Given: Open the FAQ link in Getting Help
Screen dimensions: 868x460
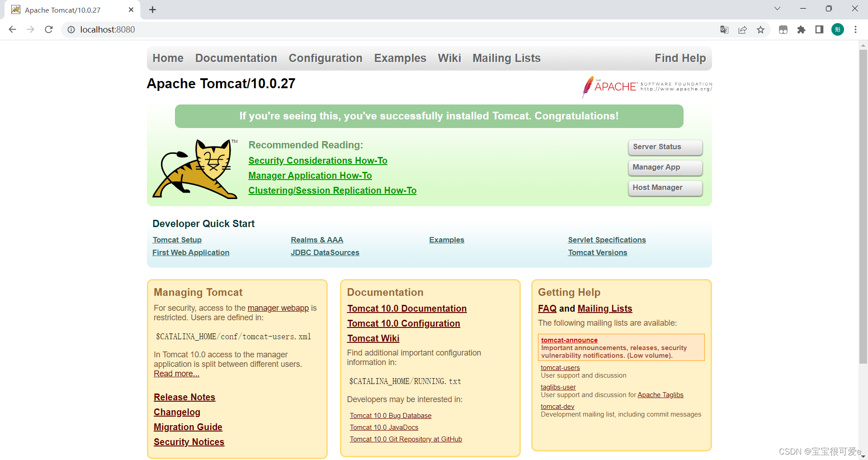Looking at the screenshot, I should pyautogui.click(x=547, y=308).
